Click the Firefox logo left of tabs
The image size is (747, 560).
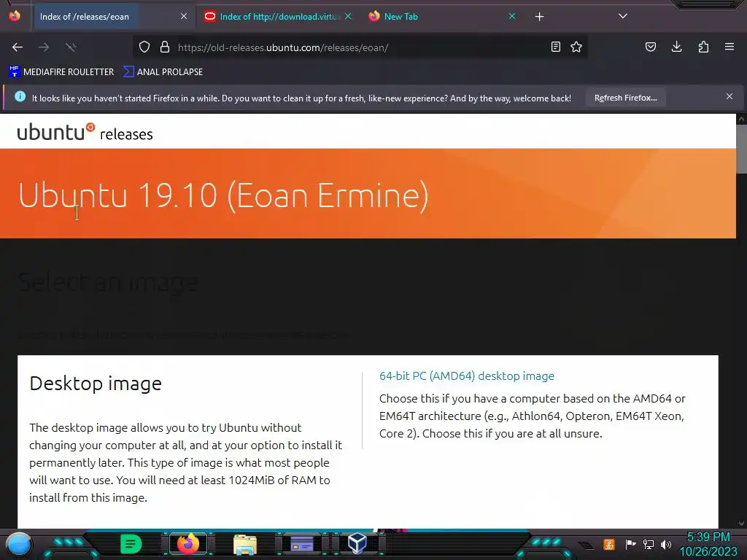tap(15, 16)
